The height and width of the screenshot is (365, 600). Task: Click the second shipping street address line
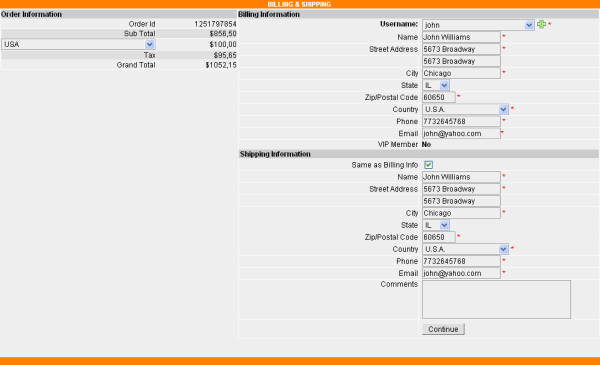tap(461, 201)
